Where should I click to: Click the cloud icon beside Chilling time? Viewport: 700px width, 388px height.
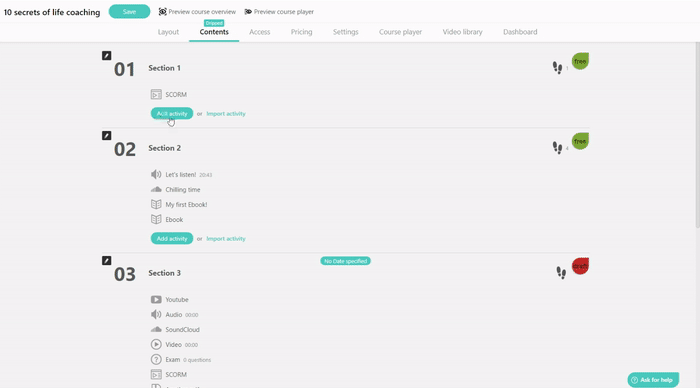coord(156,189)
